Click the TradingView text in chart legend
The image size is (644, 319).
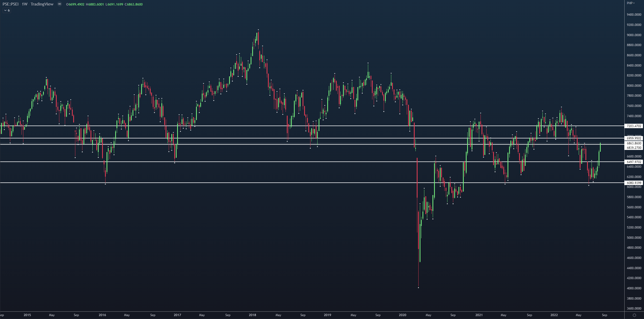42,4
